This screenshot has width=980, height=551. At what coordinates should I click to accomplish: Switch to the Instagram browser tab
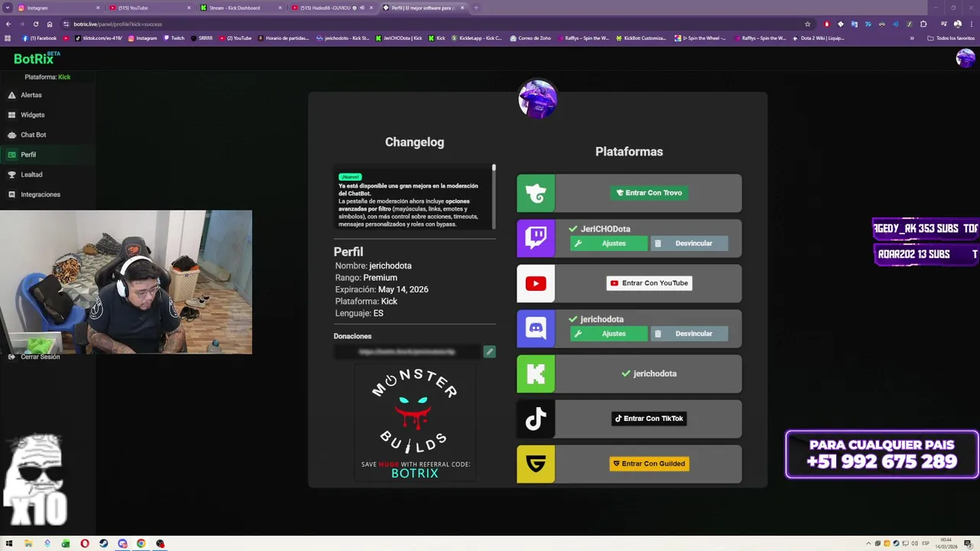[59, 8]
